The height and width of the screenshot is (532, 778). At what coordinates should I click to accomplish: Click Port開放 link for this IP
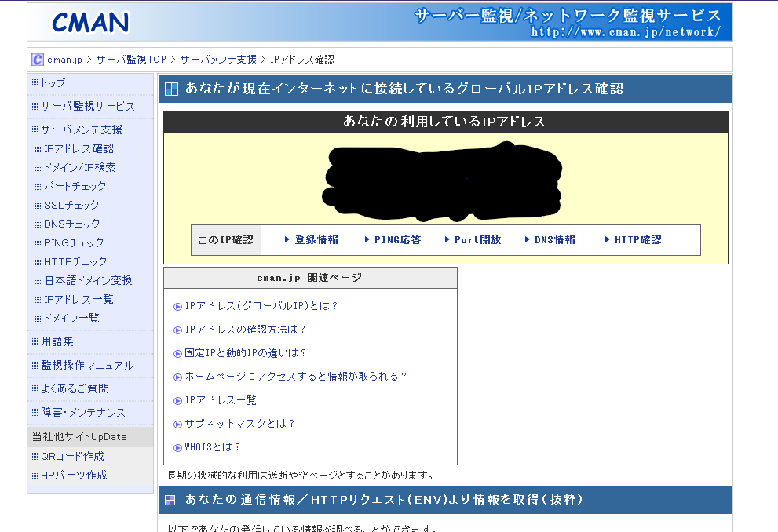[478, 240]
